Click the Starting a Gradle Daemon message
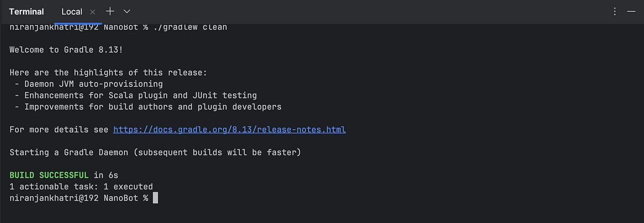The width and height of the screenshot is (644, 223). pyautogui.click(x=155, y=153)
